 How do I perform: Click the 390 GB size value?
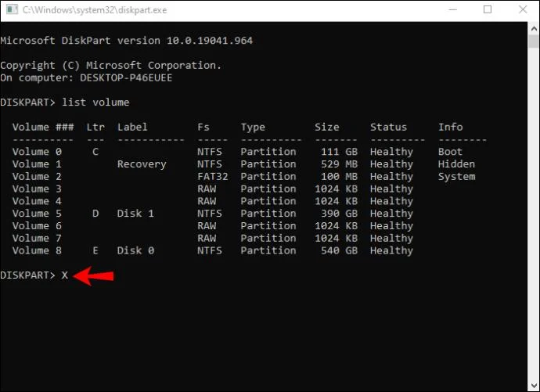click(339, 214)
